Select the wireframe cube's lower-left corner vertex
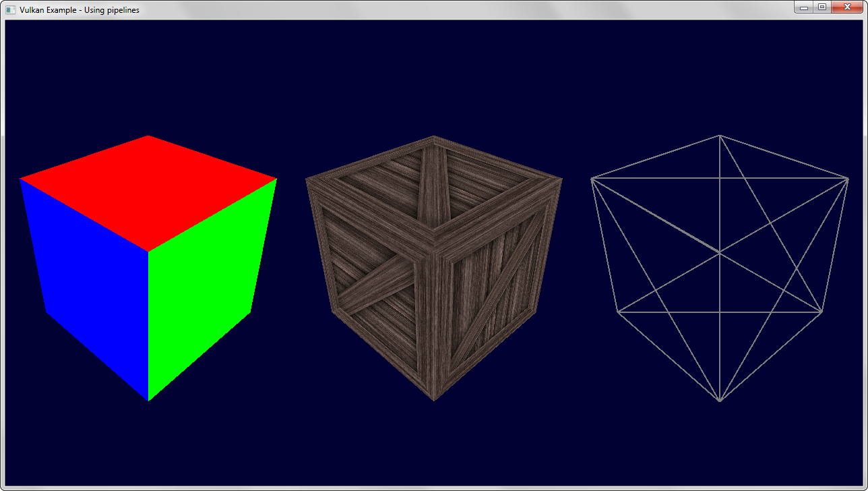This screenshot has width=868, height=491. 618,312
